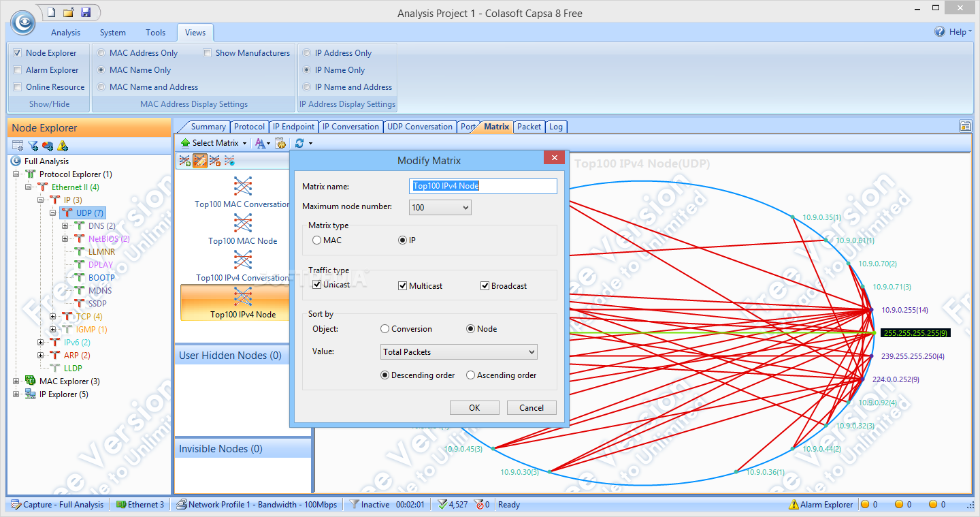Screen dimensions: 980x517
Task: Click the Alarm Explorer warning icon in status bar
Action: [x=794, y=505]
